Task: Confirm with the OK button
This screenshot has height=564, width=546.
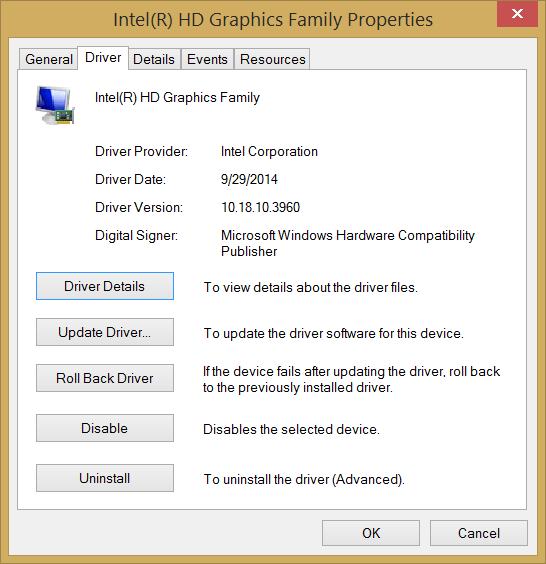Action: coord(371,533)
